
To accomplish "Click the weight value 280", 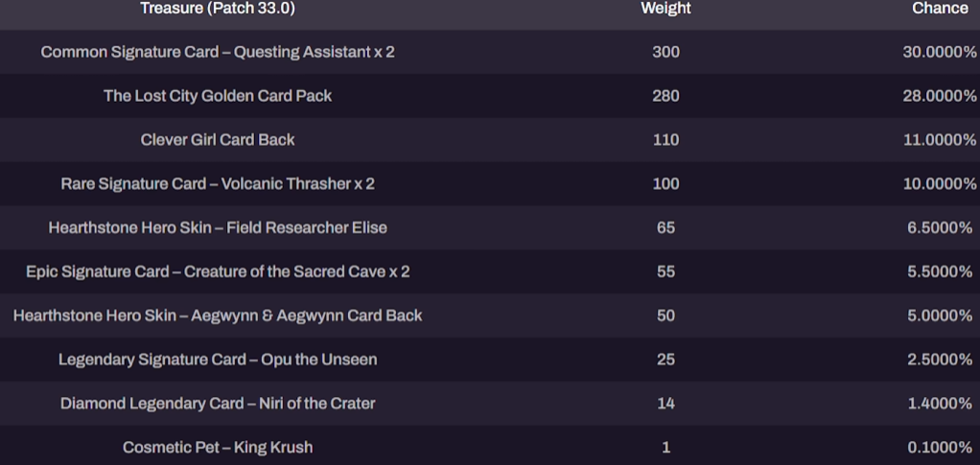I will 665,96.
